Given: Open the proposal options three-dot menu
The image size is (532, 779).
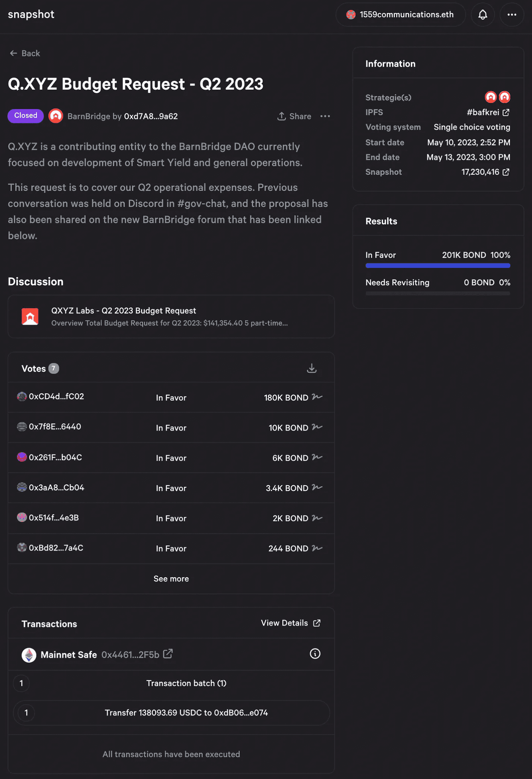Looking at the screenshot, I should 325,116.
